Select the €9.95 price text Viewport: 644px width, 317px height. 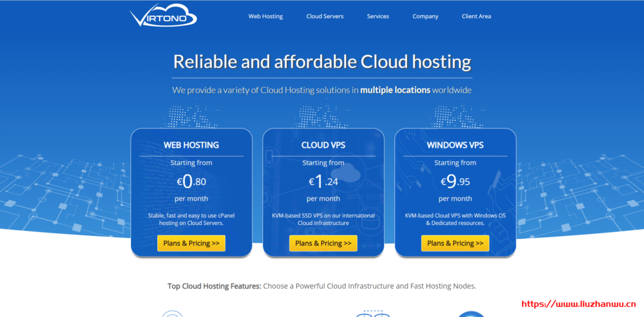(455, 182)
